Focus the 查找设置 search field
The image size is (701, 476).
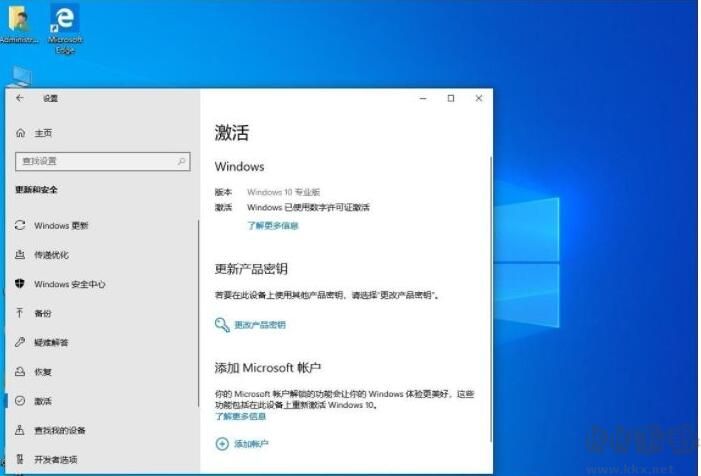[102, 161]
